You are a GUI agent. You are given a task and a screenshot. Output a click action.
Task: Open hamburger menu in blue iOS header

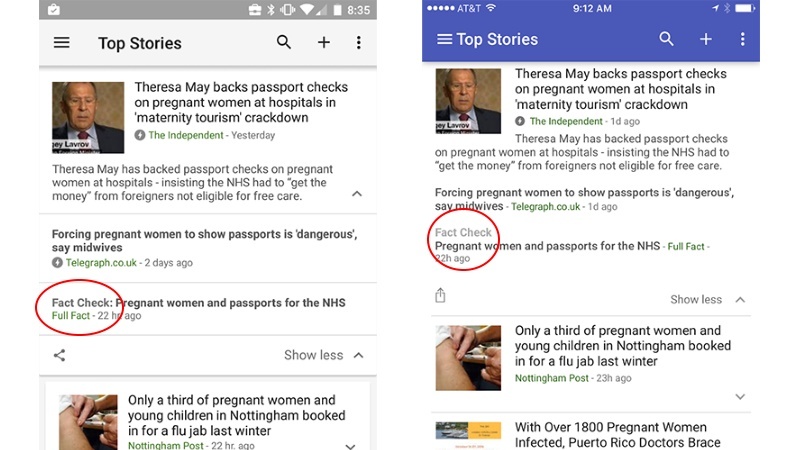point(444,39)
